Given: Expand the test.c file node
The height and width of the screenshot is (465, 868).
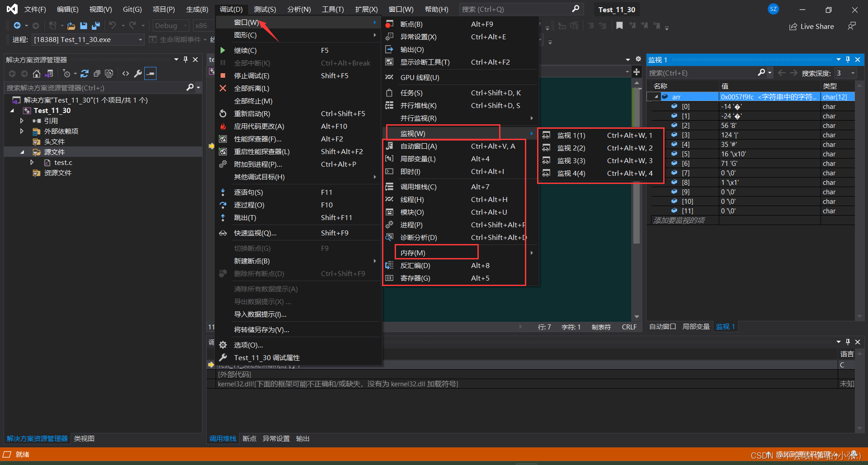Looking at the screenshot, I should click(32, 163).
